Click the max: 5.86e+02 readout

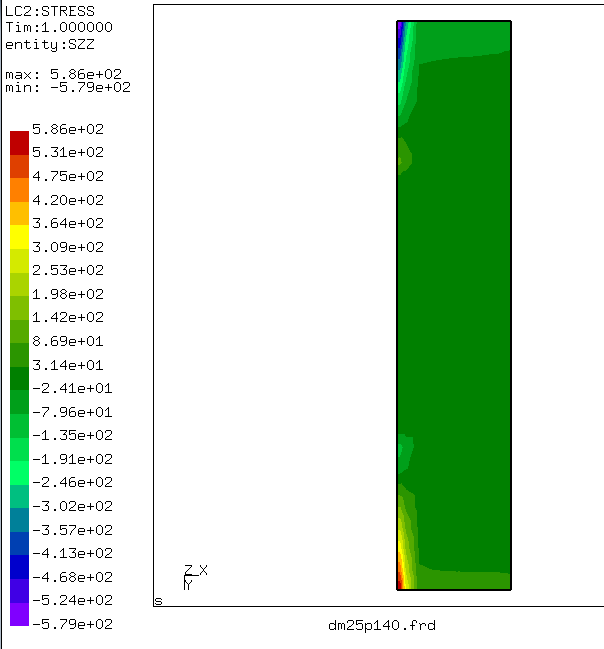63,75
